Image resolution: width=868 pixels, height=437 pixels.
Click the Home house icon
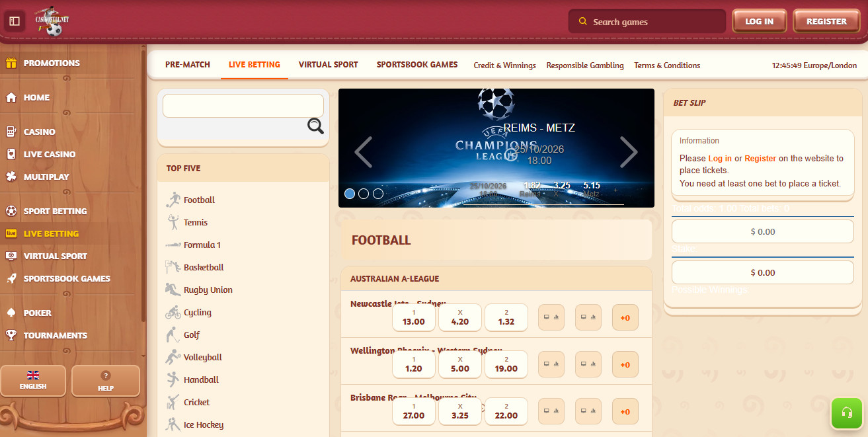pos(11,97)
